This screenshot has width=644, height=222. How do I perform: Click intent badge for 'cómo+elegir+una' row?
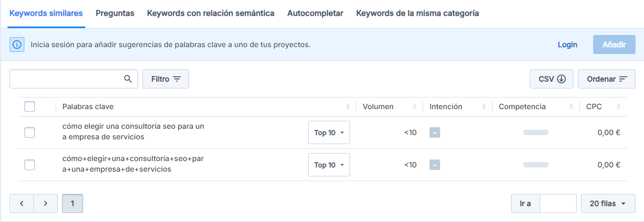(x=435, y=165)
